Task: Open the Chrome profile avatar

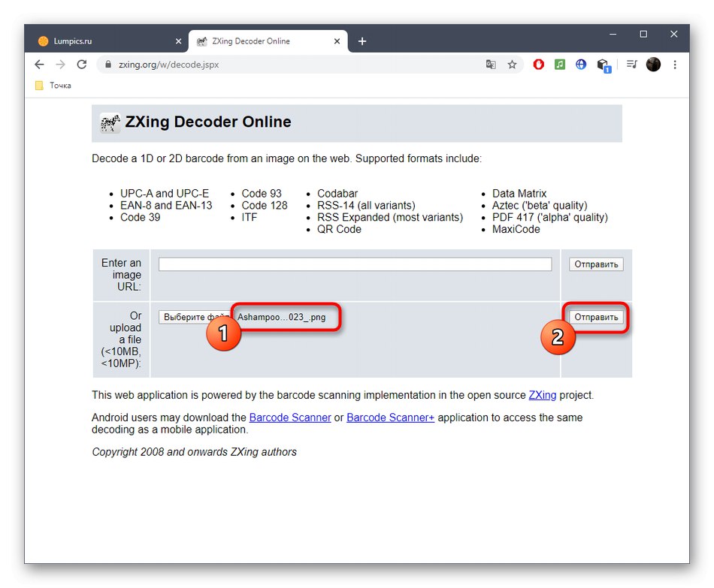Action: click(653, 65)
